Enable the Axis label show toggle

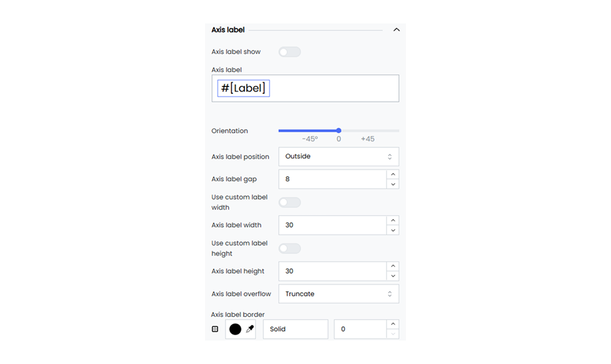290,52
